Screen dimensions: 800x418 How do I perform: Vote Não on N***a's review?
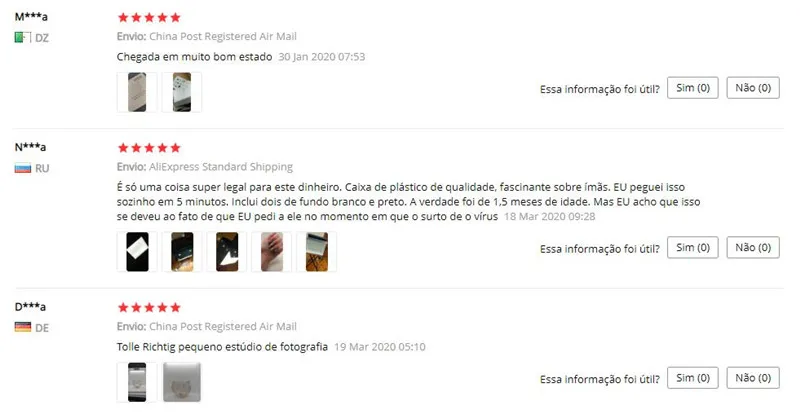click(753, 248)
